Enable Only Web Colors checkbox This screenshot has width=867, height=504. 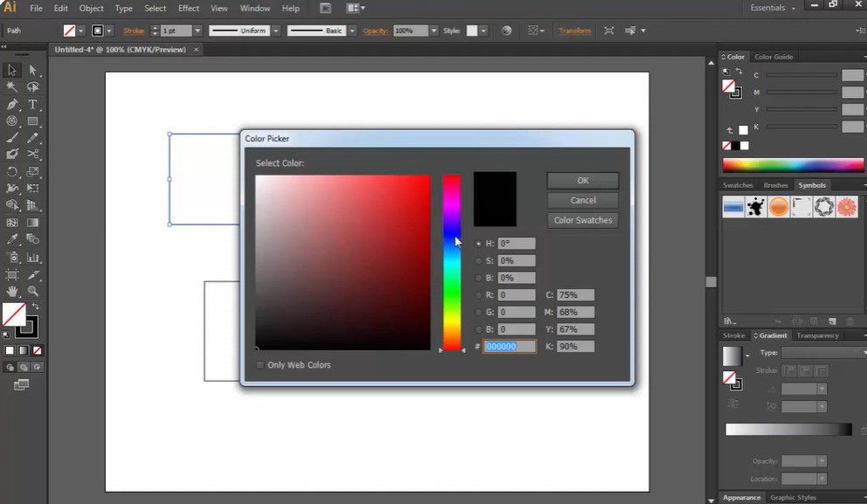point(260,365)
